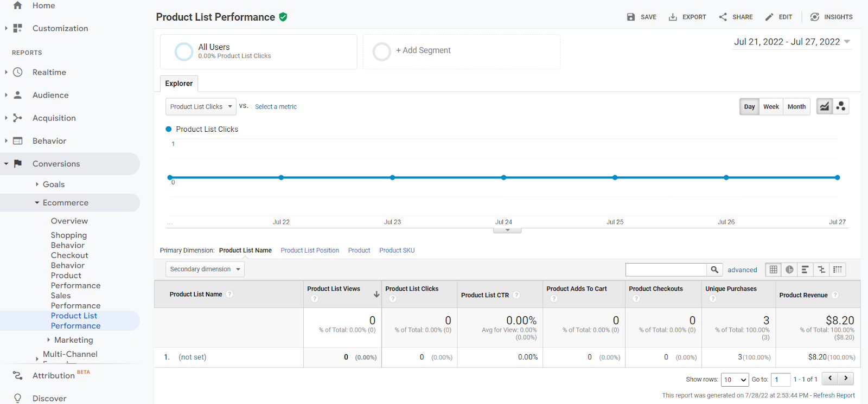This screenshot has height=404, width=868.
Task: Select the Audience person icon
Action: coord(17,95)
